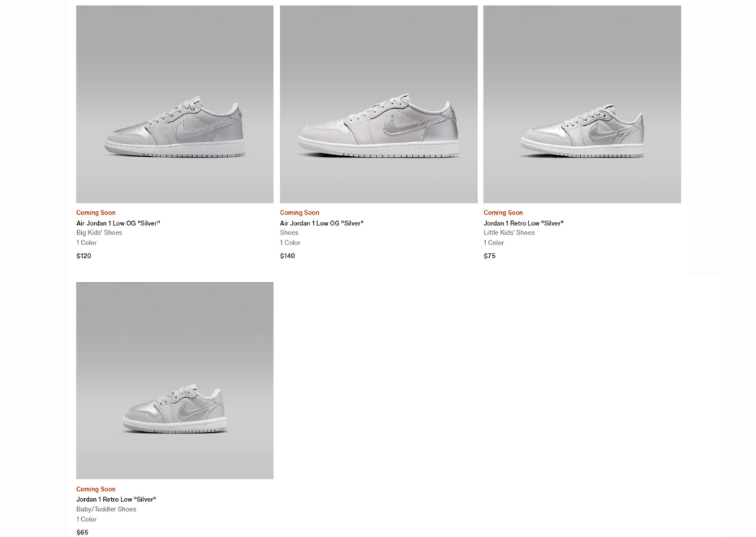Click Coming Soon label above Little Kids' shoe
The height and width of the screenshot is (537, 756).
tap(503, 213)
